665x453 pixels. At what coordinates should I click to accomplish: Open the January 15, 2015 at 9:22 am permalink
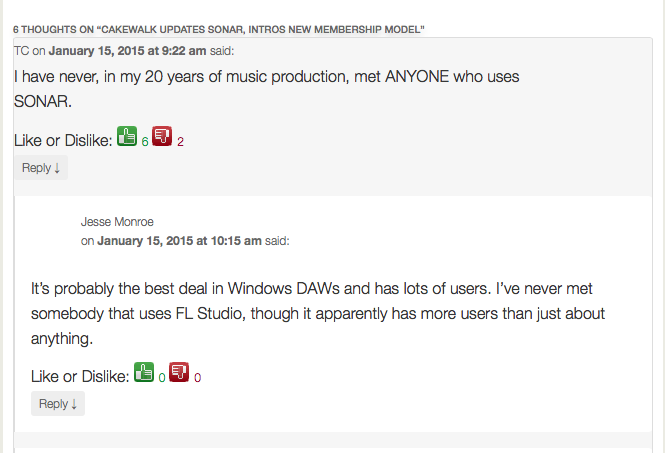point(127,51)
